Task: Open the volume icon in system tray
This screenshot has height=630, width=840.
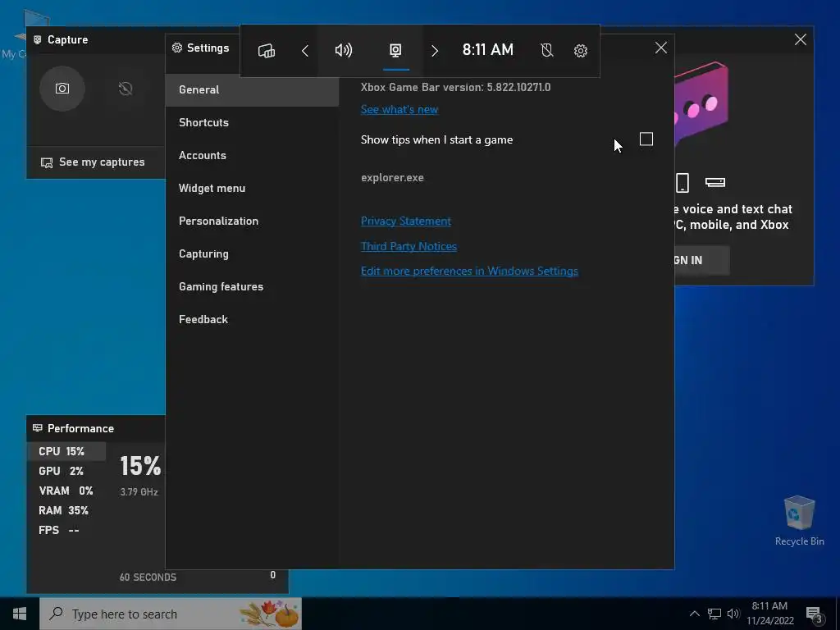Action: pos(733,614)
